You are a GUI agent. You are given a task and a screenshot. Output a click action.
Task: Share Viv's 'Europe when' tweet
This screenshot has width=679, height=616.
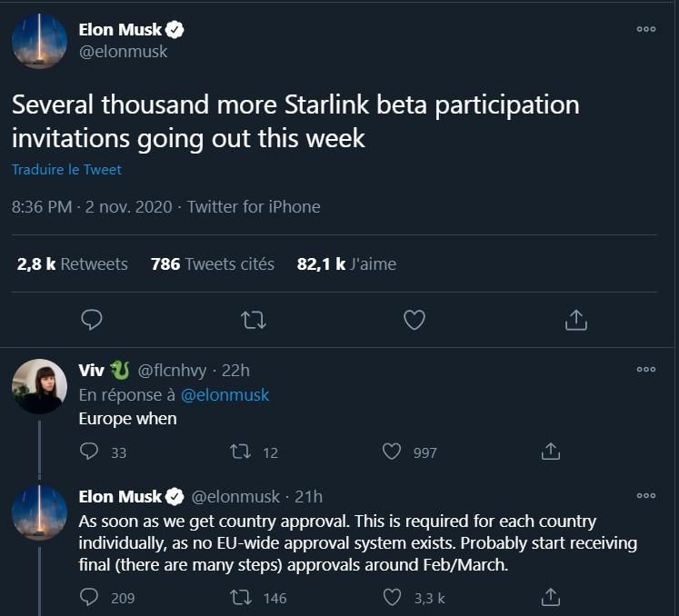pyautogui.click(x=551, y=452)
